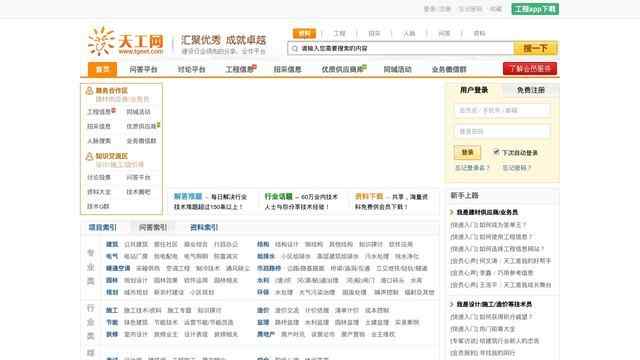Open the bold 监理 category link

[x=263, y=322]
